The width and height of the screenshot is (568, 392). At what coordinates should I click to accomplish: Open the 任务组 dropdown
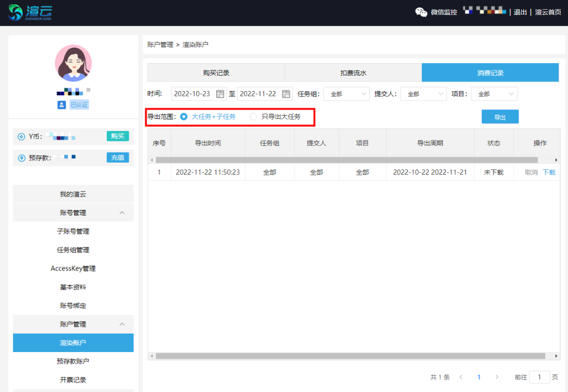tap(346, 94)
